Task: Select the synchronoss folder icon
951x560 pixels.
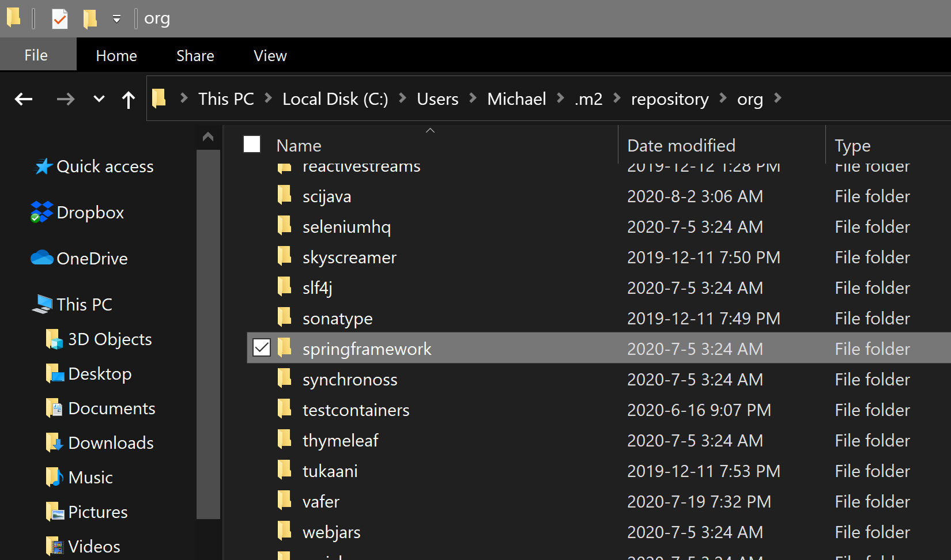Action: [285, 378]
